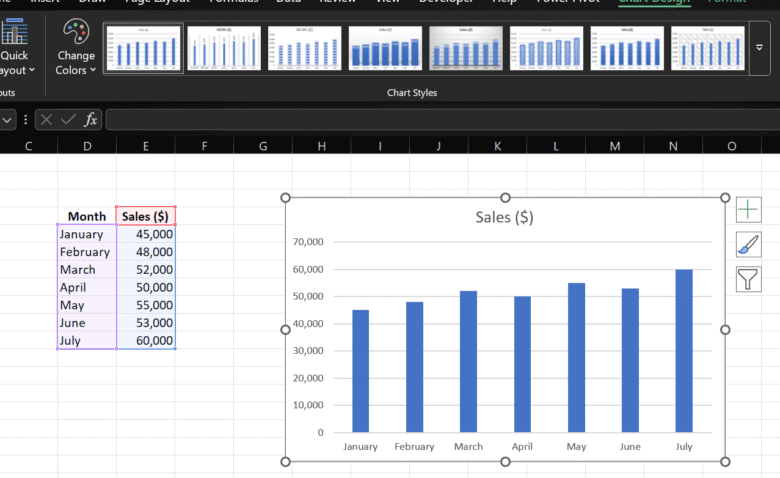Select the January cell

(x=87, y=234)
